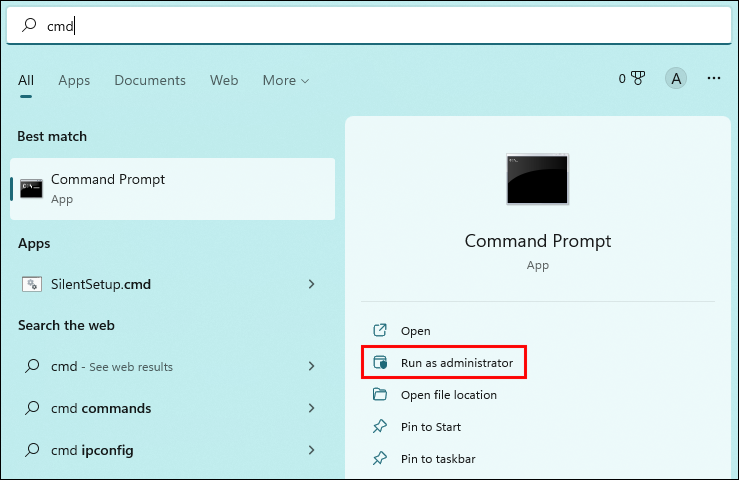
Task: Expand the cmd commands suggestion arrow
Action: click(312, 408)
